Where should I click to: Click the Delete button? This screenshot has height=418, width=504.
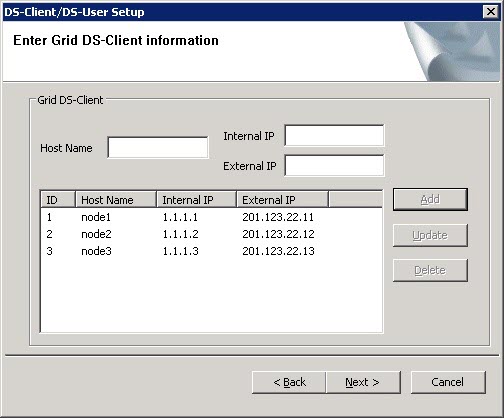pyautogui.click(x=430, y=270)
